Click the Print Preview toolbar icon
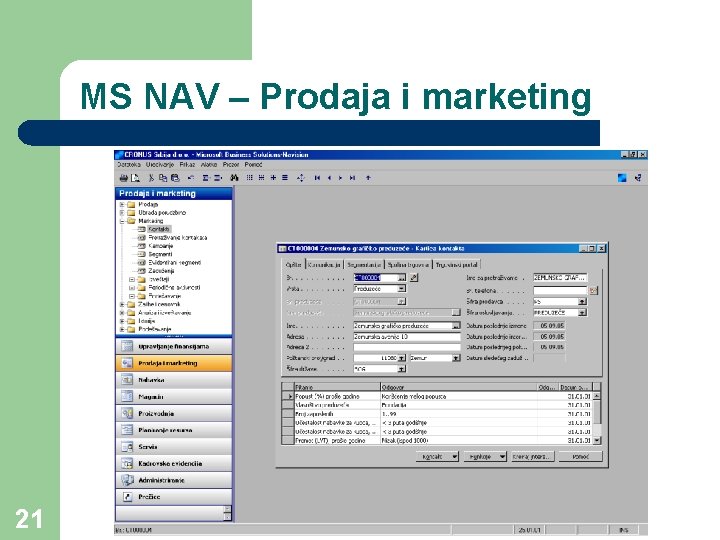The width and height of the screenshot is (720, 540). click(x=135, y=178)
